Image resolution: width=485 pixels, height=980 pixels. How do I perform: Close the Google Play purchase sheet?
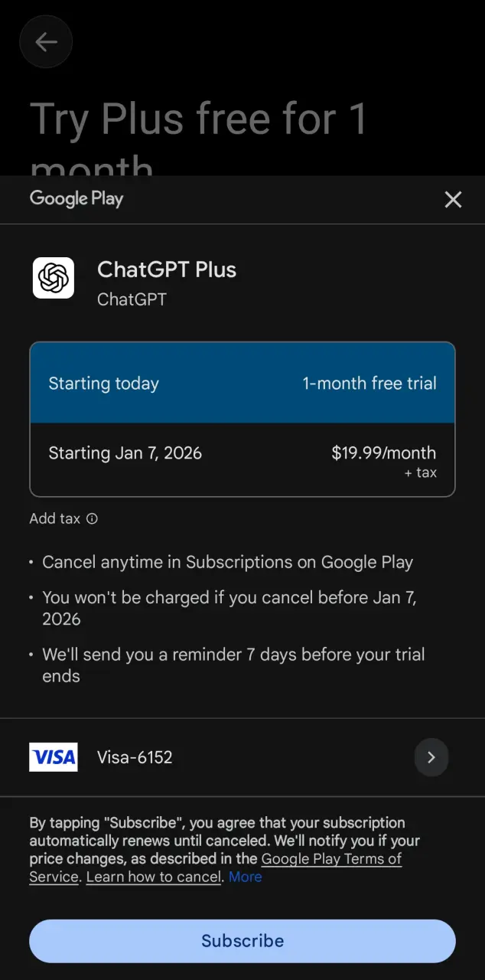[453, 200]
